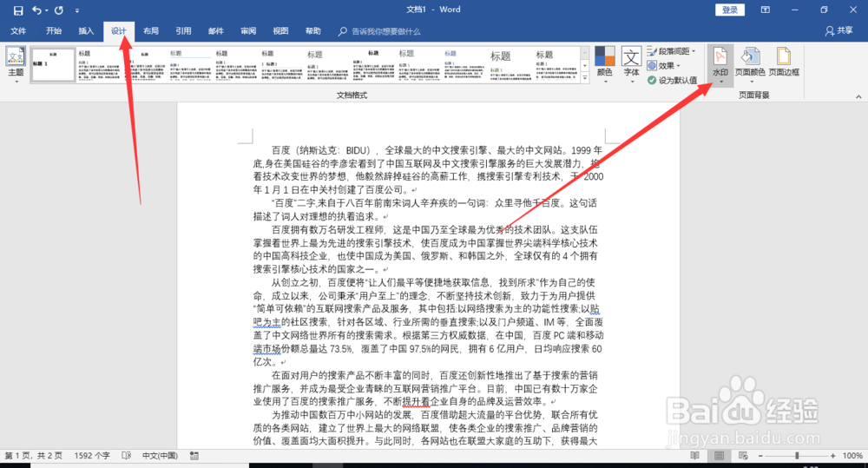Switch to the 设计 tab

click(118, 31)
